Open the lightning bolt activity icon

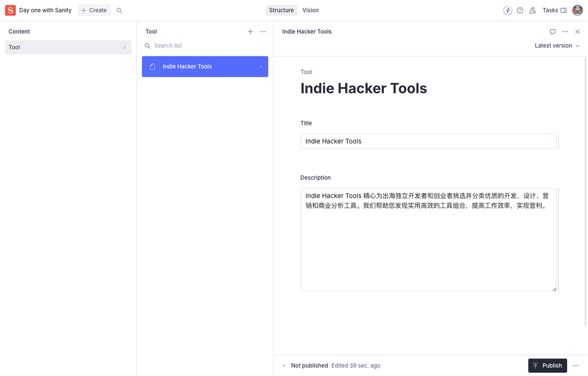pos(508,10)
